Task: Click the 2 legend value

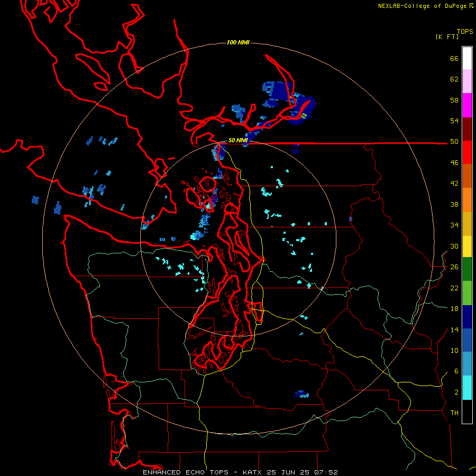Action: click(x=456, y=392)
